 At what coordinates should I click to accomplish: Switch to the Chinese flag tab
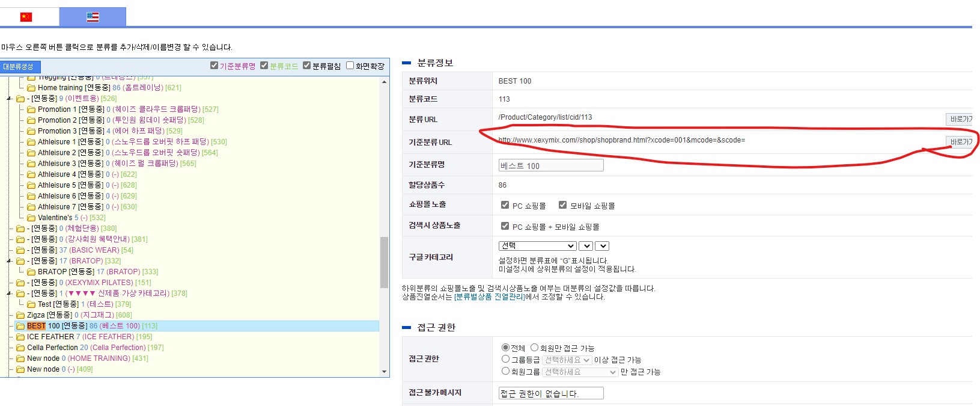26,17
